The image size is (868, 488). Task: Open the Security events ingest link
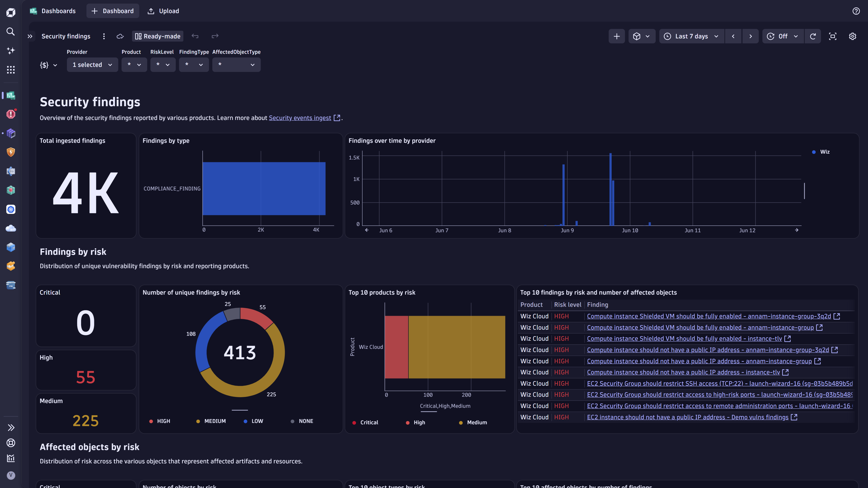[x=300, y=118]
